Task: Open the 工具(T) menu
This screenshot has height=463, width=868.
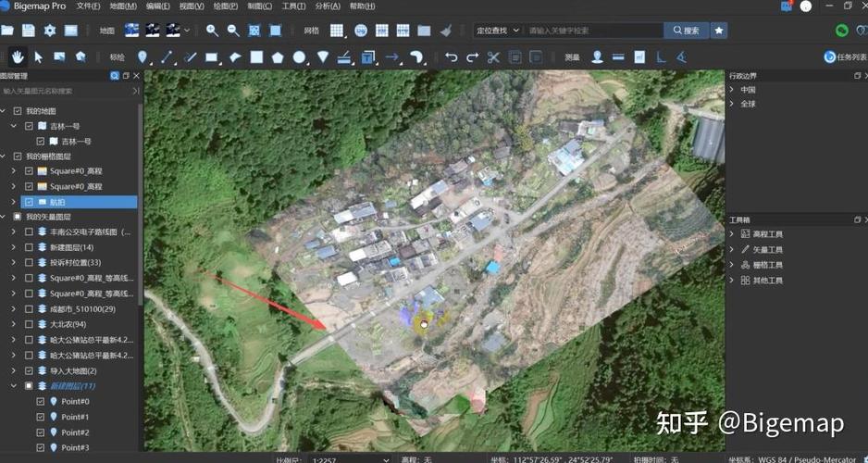Action: click(x=293, y=6)
